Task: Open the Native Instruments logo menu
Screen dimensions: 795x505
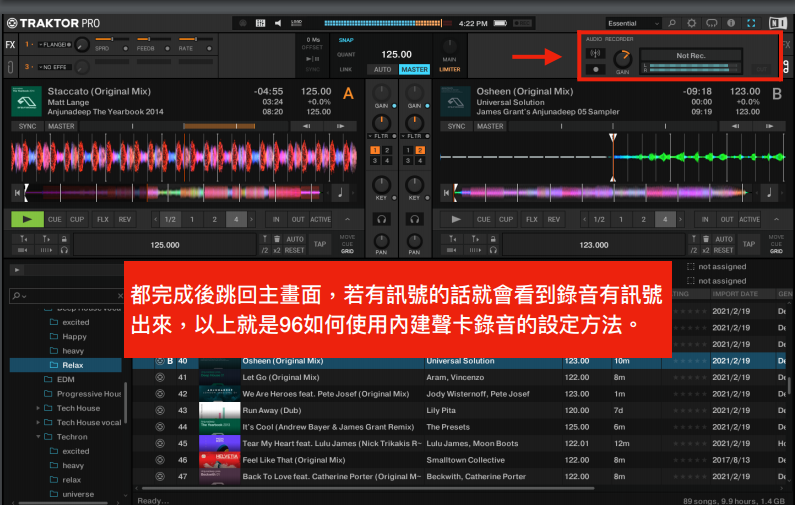Action: tap(778, 23)
